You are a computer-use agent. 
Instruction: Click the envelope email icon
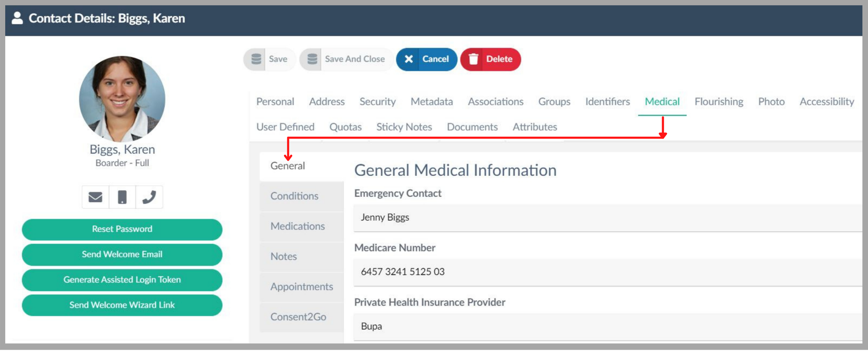(95, 197)
